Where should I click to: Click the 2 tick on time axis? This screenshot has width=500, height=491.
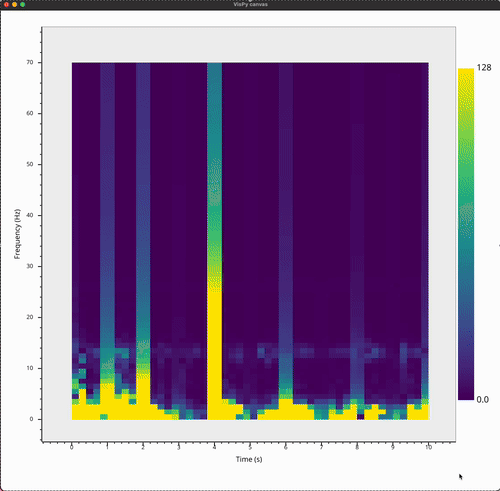143,447
